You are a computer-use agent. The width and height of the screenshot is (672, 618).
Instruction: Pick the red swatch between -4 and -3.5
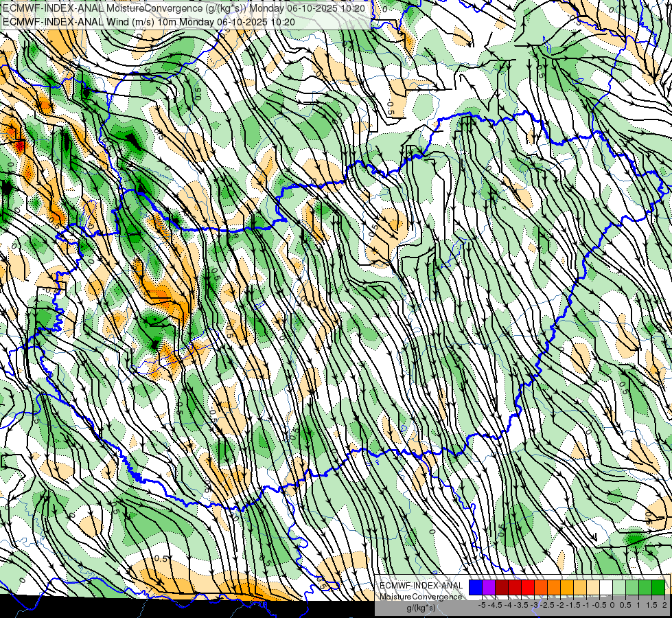(x=515, y=588)
